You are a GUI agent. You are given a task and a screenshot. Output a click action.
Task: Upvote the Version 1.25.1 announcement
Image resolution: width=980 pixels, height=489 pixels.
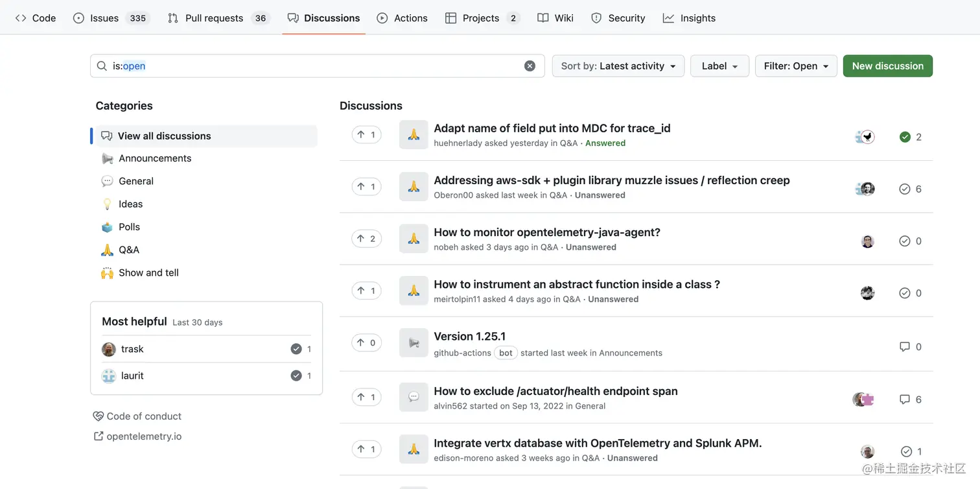366,343
